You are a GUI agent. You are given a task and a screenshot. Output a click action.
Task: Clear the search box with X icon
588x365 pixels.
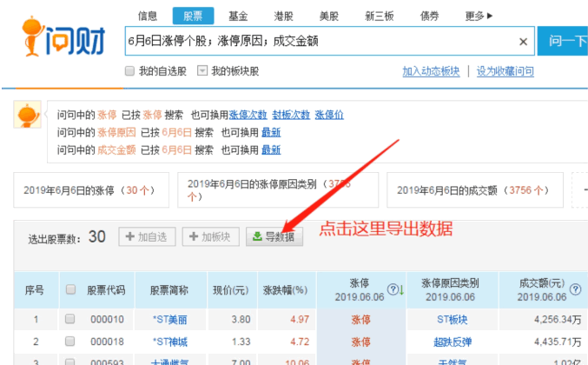523,42
